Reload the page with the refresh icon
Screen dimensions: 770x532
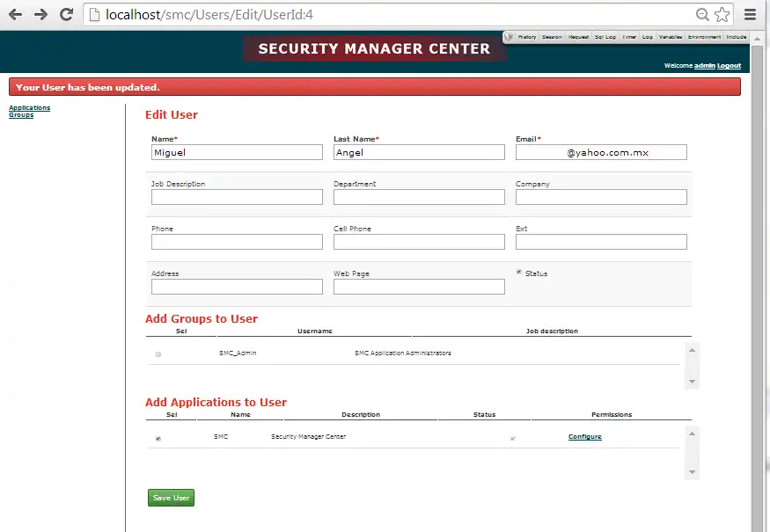tap(67, 15)
